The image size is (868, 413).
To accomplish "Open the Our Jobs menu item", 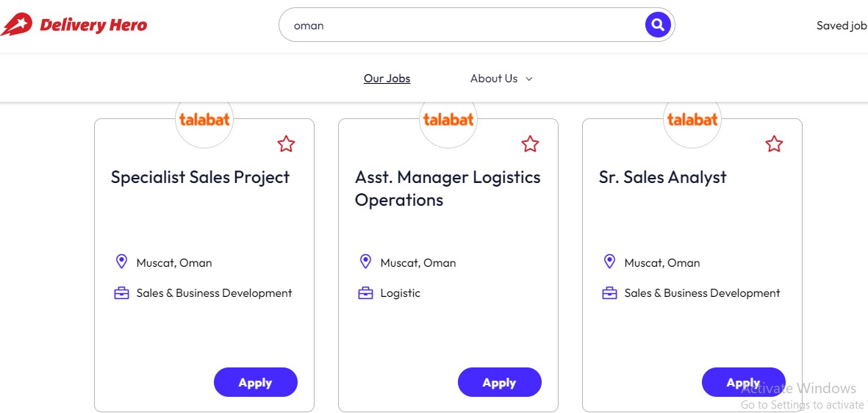I will click(x=387, y=79).
